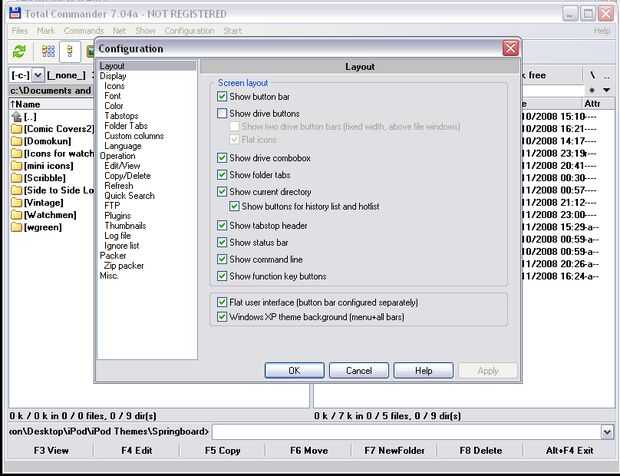Select the Full details view toolbar icon

(x=70, y=51)
